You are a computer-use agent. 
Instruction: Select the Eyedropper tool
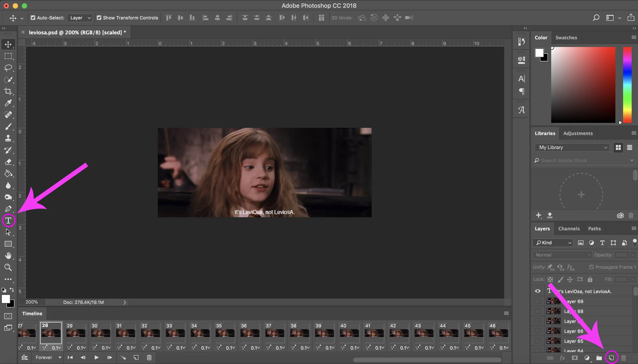click(8, 103)
